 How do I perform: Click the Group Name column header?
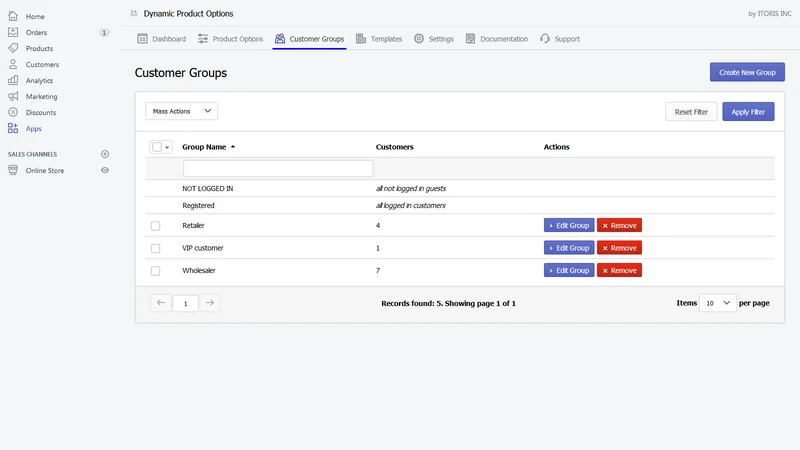click(x=204, y=147)
